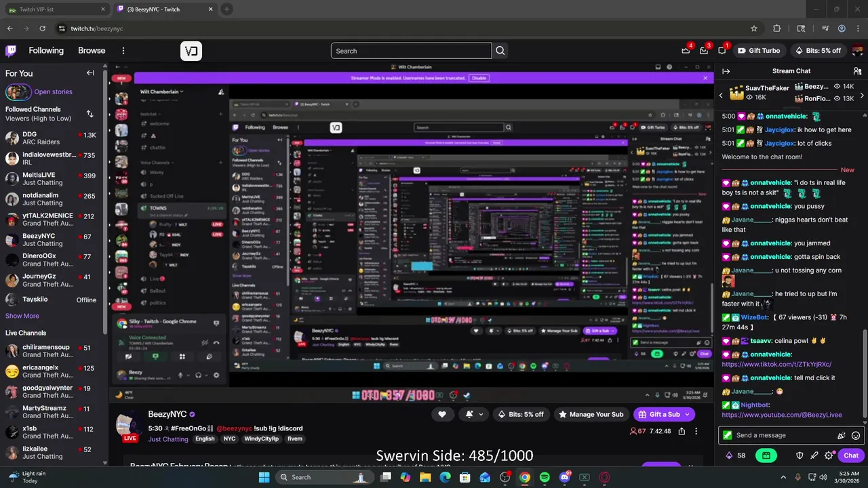868x488 pixels.
Task: Switch to Following tab
Action: coord(46,51)
